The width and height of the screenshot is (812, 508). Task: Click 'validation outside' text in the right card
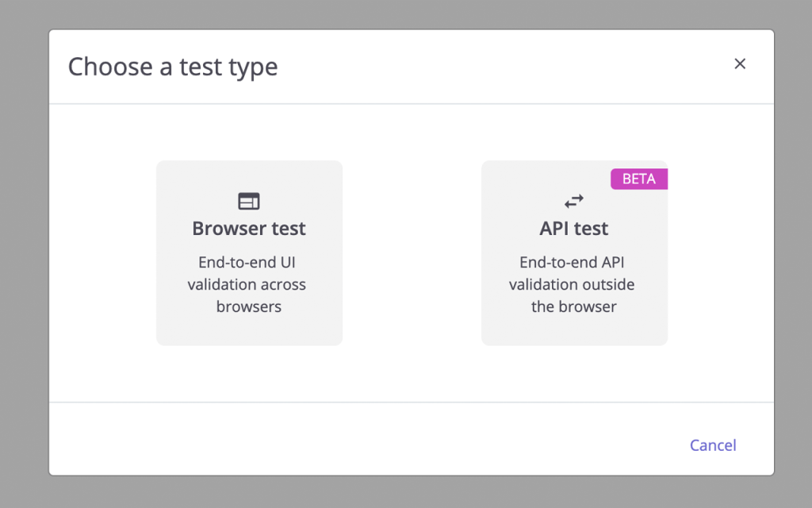coord(572,284)
